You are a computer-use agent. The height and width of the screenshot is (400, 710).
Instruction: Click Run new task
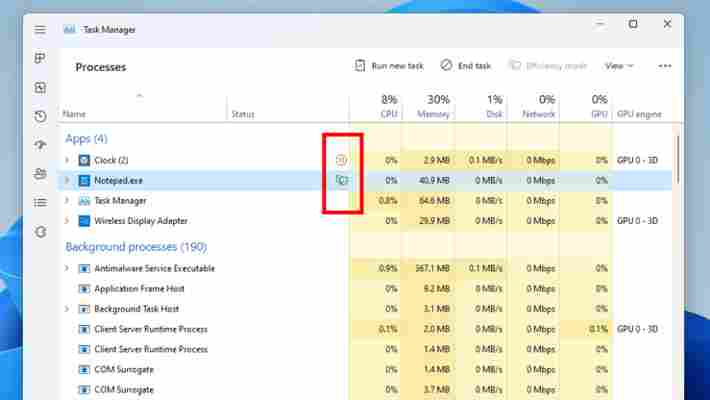tap(389, 66)
